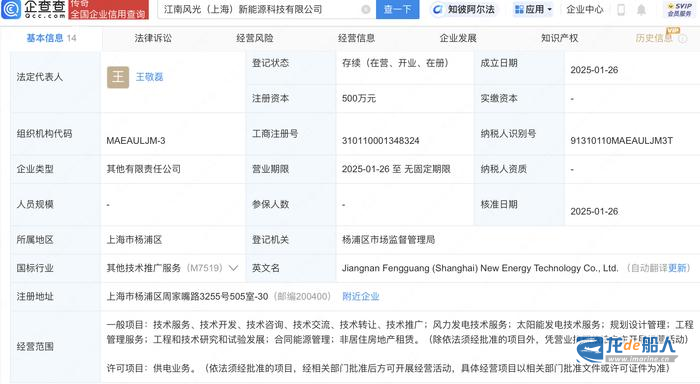Open the 企业中心 link
The height and width of the screenshot is (384, 700).
pos(584,9)
